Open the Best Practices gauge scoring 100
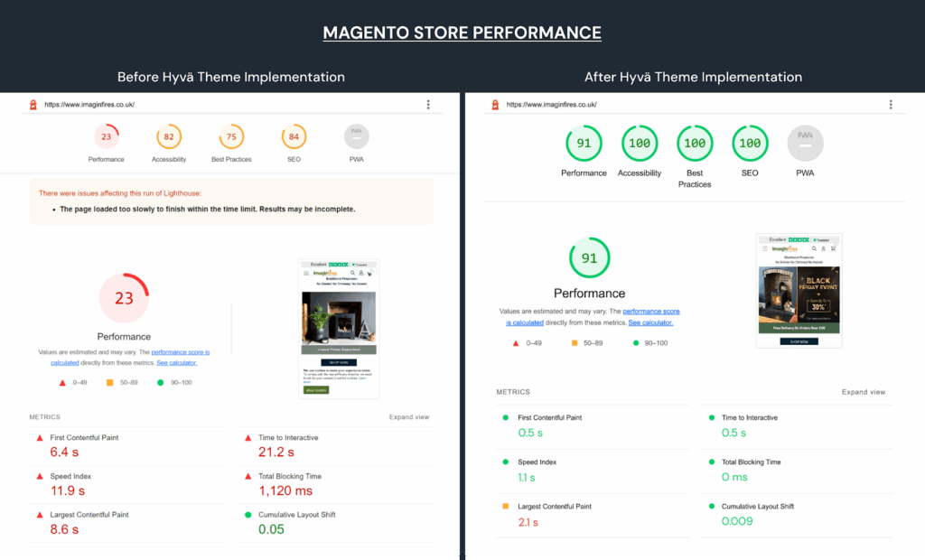 [x=695, y=144]
